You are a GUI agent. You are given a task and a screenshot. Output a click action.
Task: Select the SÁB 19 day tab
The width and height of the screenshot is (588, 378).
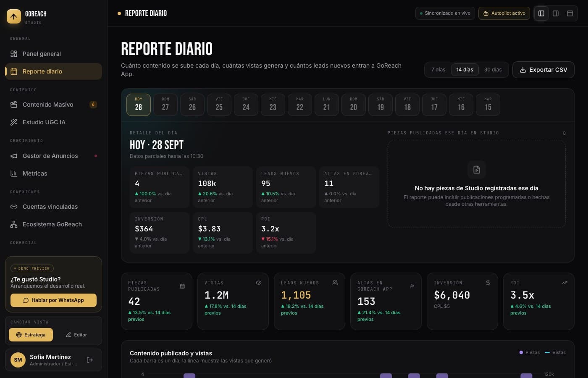click(x=381, y=105)
